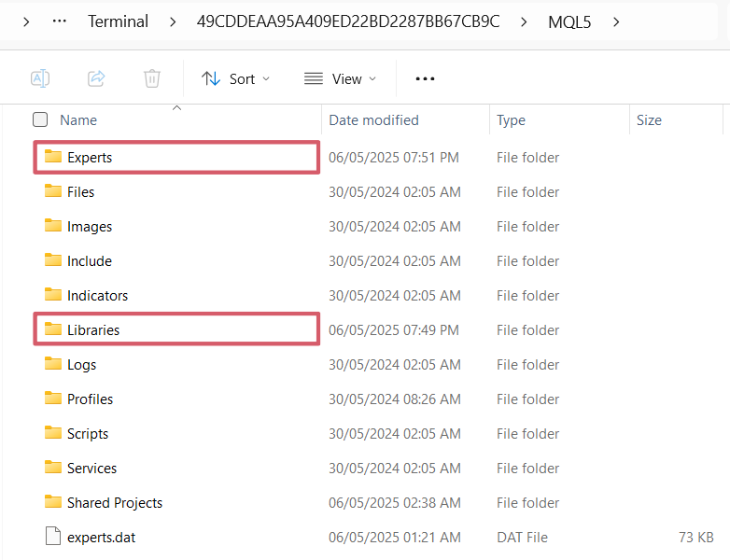Click the DAT File type cell
The height and width of the screenshot is (560, 730).
(522, 538)
